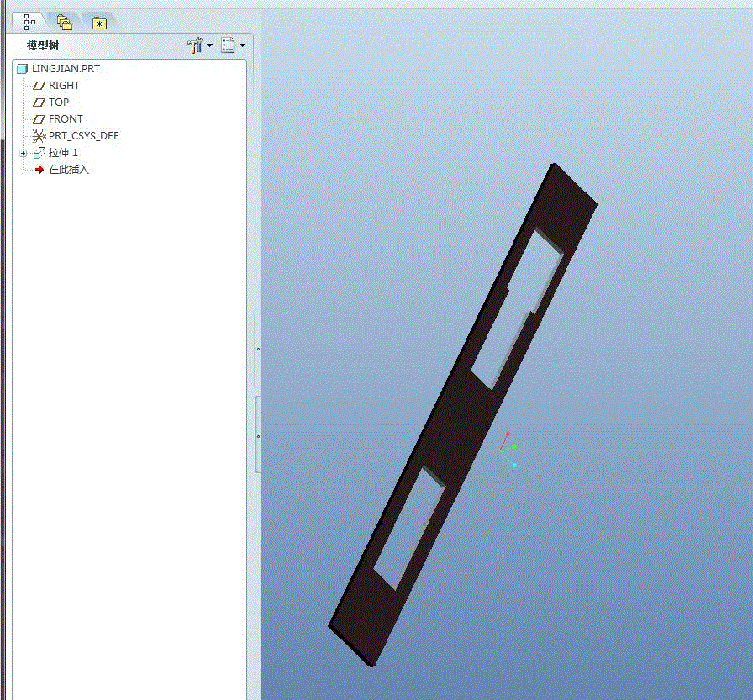Click the LINGJIAN.PRT part icon
The height and width of the screenshot is (700, 753).
click(x=22, y=69)
